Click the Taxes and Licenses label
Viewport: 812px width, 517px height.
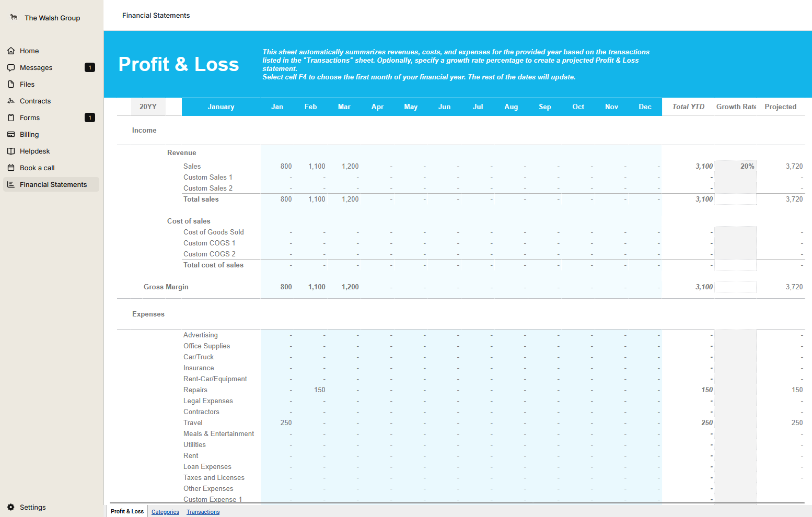click(214, 477)
